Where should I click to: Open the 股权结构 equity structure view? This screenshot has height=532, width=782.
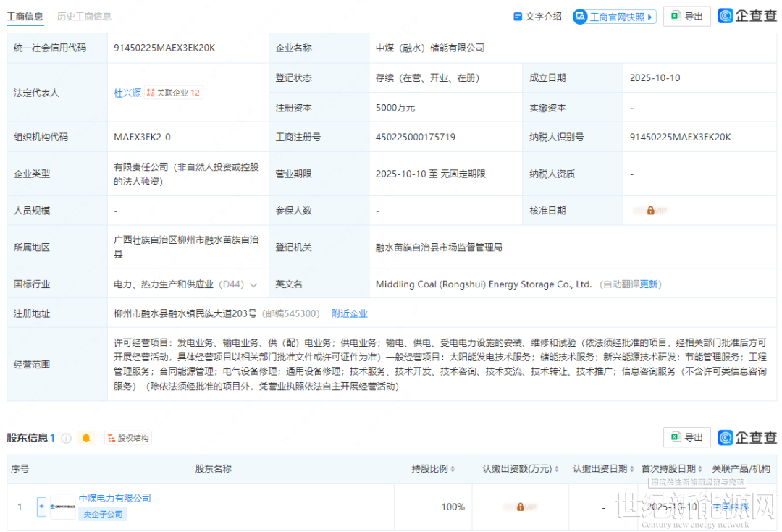(128, 438)
